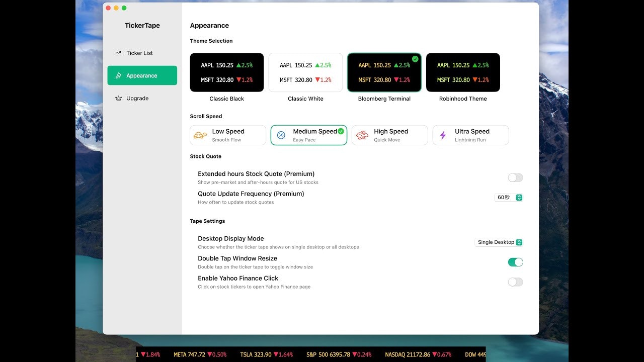This screenshot has width=644, height=362.
Task: Open the Quote Update Frequency dropdown
Action: point(509,198)
